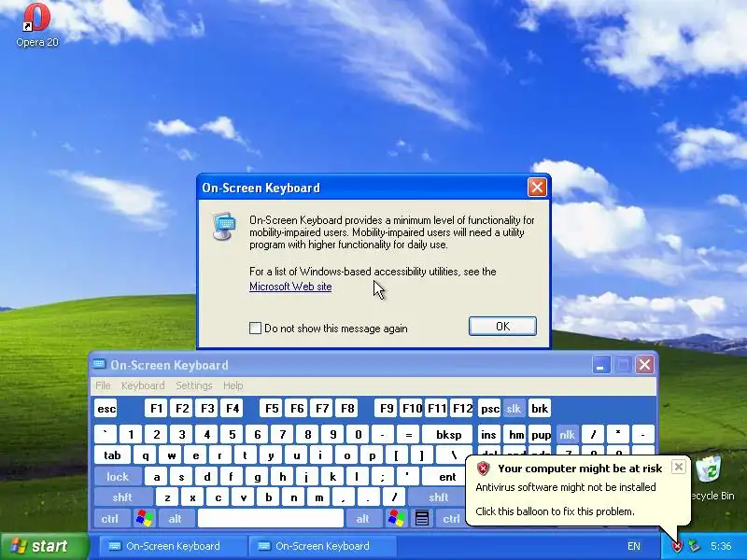The width and height of the screenshot is (747, 560).
Task: Click the F1 key
Action: coord(156,409)
